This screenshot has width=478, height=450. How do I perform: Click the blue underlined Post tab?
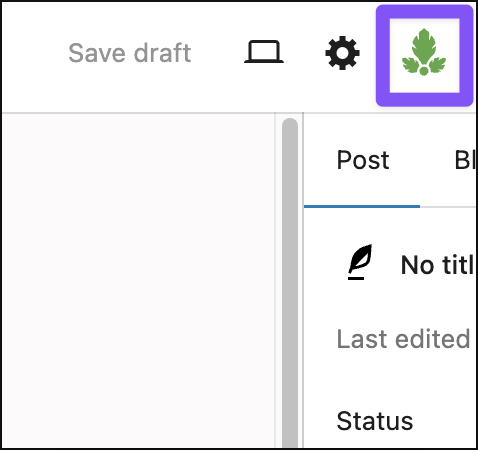[363, 161]
